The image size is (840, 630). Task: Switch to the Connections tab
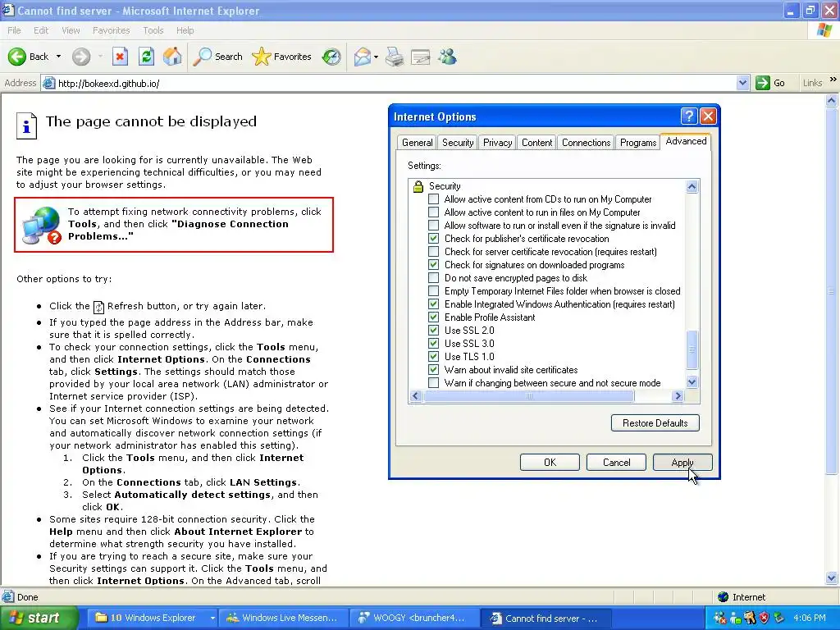tap(586, 143)
